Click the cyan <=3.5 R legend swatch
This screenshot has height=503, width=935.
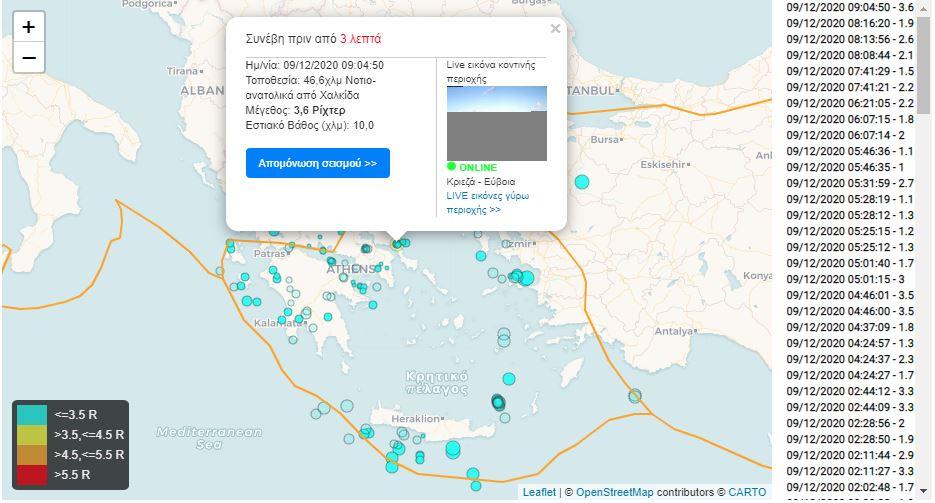click(32, 414)
